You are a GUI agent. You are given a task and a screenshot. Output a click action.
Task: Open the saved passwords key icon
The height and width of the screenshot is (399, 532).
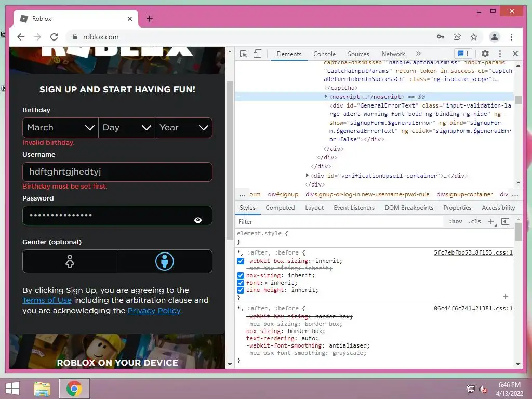click(441, 37)
